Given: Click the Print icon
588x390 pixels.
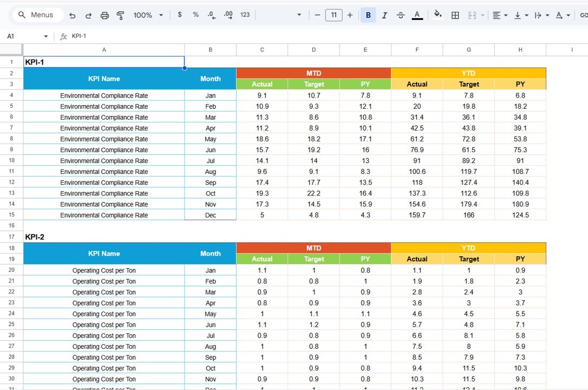Looking at the screenshot, I should pos(104,15).
